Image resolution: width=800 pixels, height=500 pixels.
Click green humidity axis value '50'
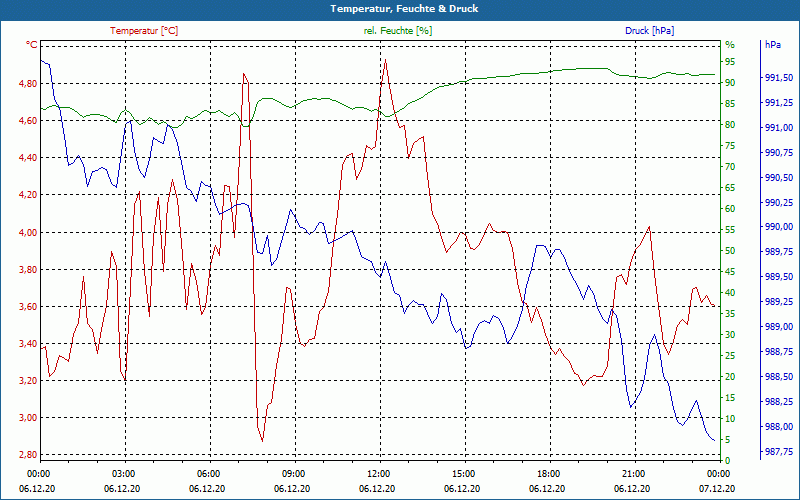coord(730,251)
